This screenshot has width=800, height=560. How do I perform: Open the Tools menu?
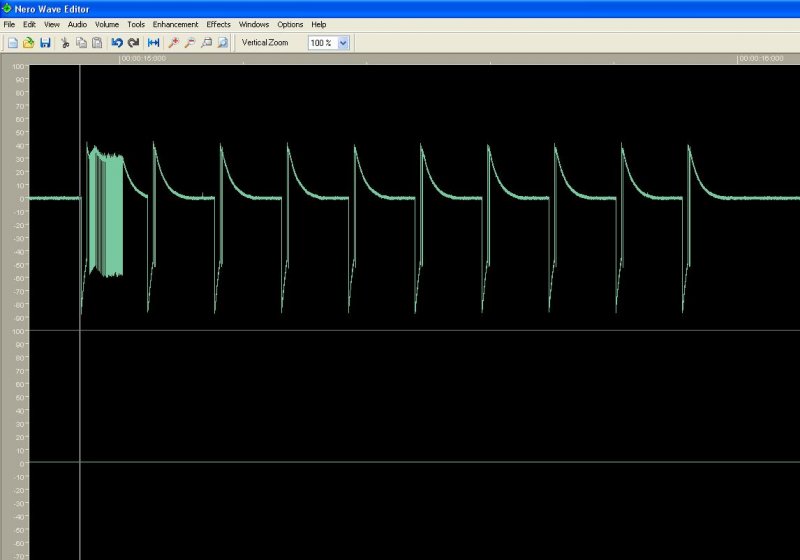pos(136,24)
